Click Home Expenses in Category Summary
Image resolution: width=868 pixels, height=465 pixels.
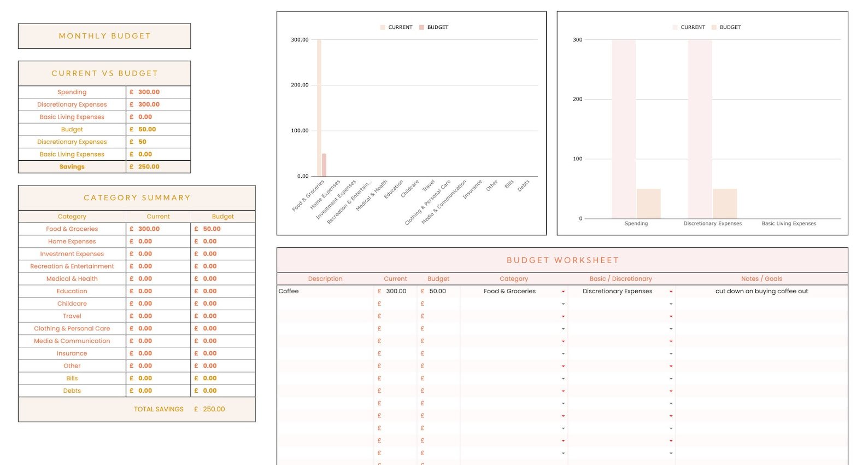tap(72, 241)
